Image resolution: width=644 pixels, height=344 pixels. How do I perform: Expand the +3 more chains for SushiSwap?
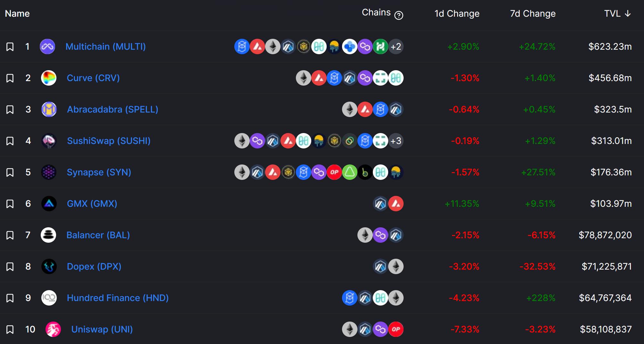tap(396, 141)
